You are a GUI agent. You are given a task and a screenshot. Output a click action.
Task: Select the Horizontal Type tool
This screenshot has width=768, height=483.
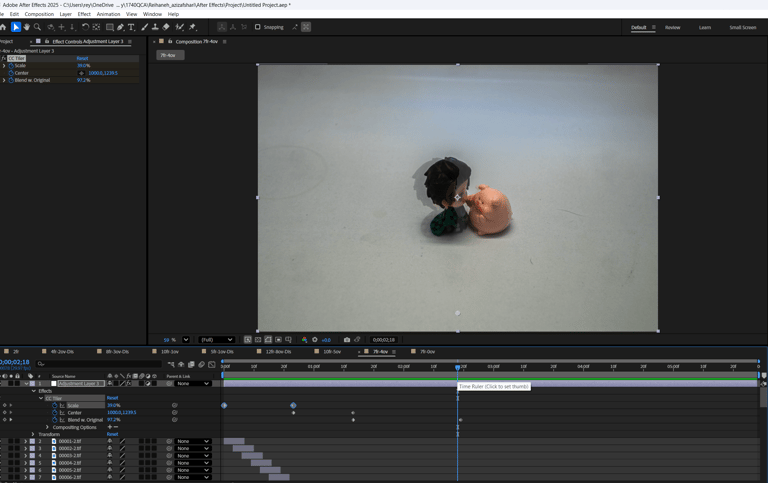[131, 27]
